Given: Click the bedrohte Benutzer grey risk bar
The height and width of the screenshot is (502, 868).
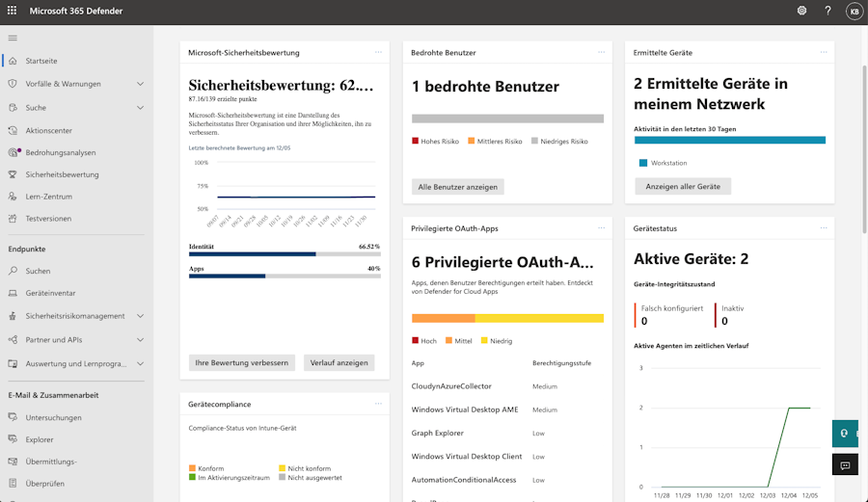Looking at the screenshot, I should point(507,119).
